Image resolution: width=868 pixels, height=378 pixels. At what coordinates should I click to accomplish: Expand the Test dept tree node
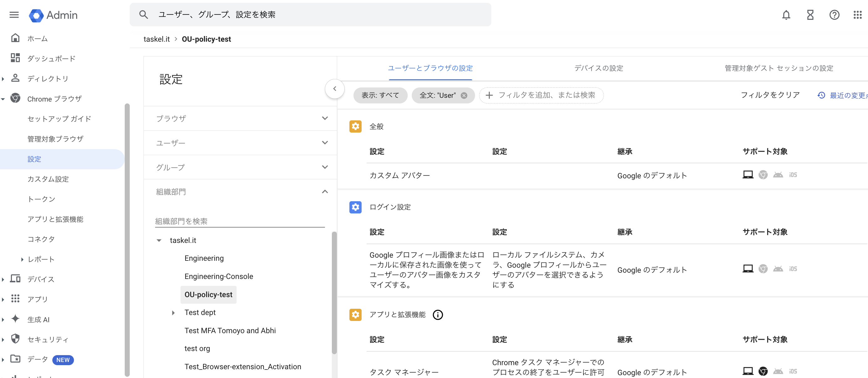pyautogui.click(x=173, y=312)
